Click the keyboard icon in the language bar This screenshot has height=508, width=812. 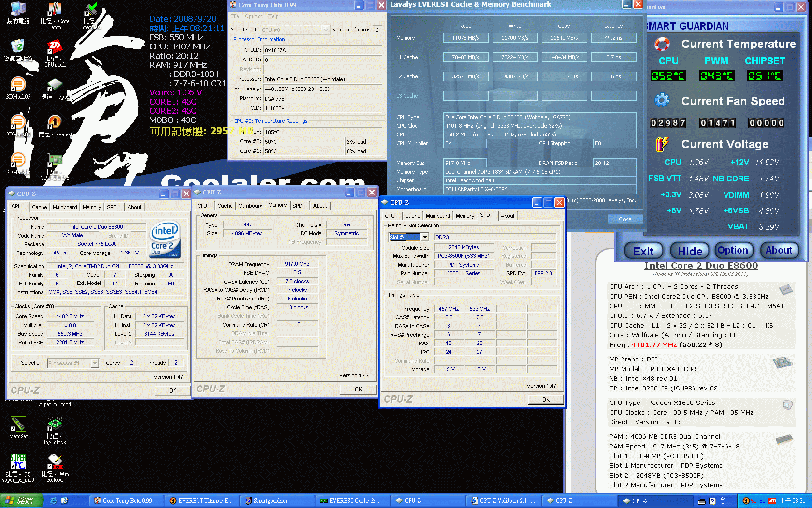point(702,501)
